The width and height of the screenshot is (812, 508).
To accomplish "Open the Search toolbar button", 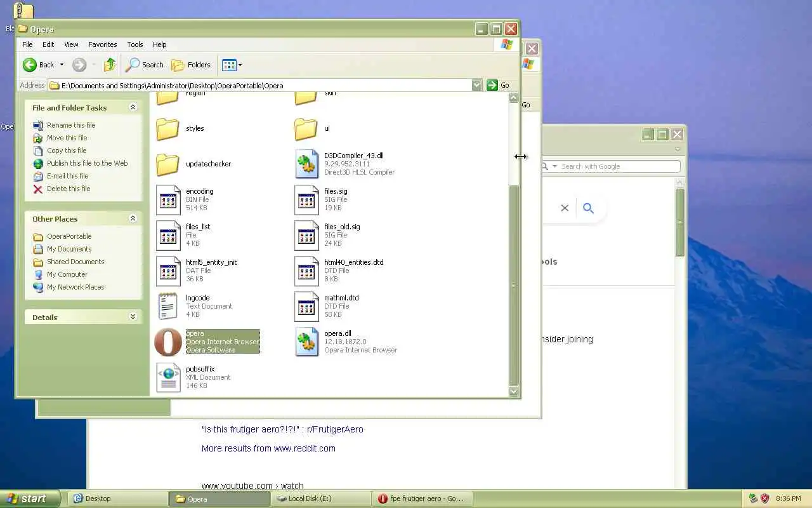I will click(x=145, y=65).
